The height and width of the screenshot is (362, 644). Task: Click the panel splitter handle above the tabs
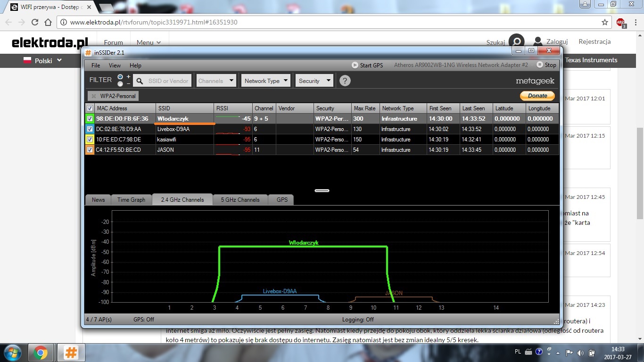point(322,190)
